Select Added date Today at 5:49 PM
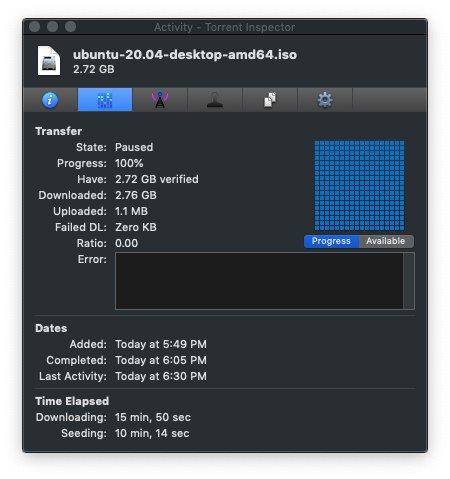The image size is (450, 479). click(161, 344)
